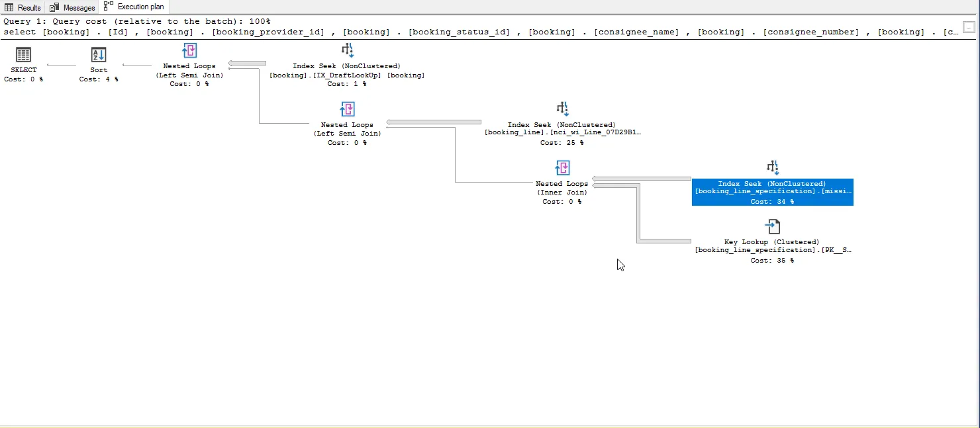
Task: Click the thick arrow from booking_line Index Seek
Action: (434, 122)
